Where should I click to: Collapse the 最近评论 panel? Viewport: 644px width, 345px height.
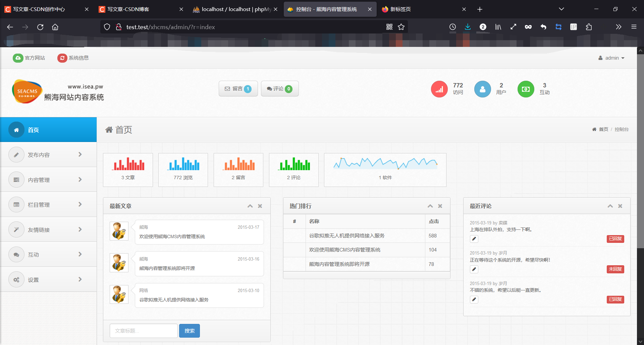tap(610, 206)
